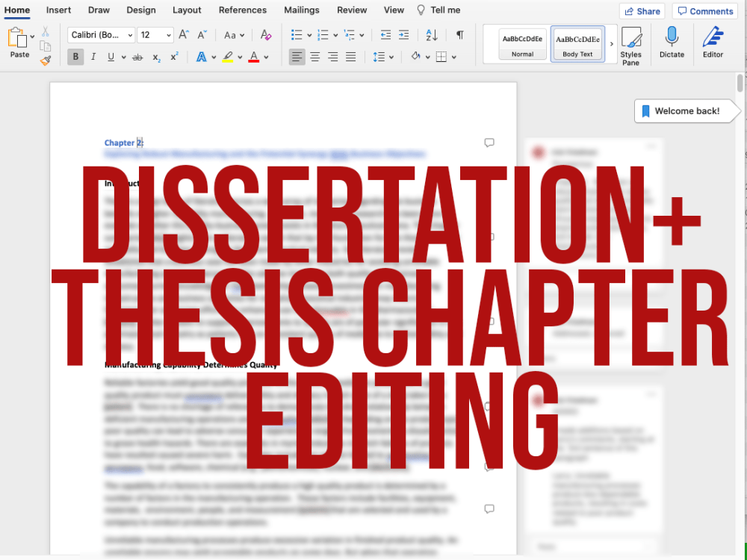Screen dimensions: 747x560
Task: Switch to the Insert tab
Action: tap(58, 10)
